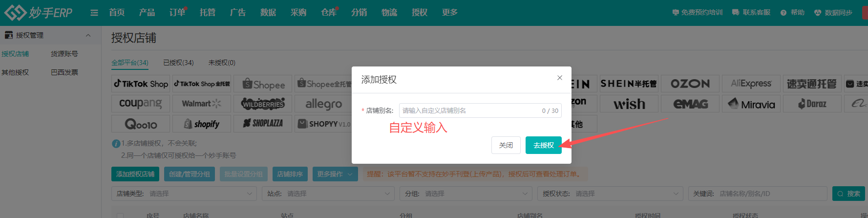Select the eMAG platform logo

[x=690, y=104]
